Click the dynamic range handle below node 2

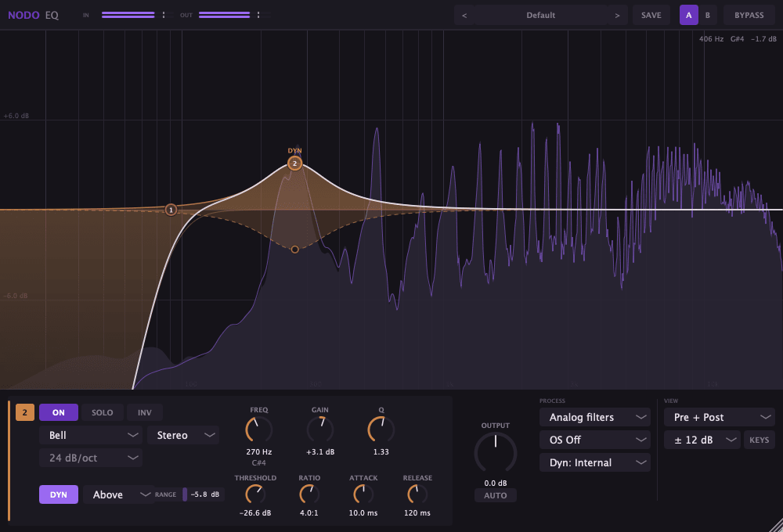pyautogui.click(x=294, y=249)
